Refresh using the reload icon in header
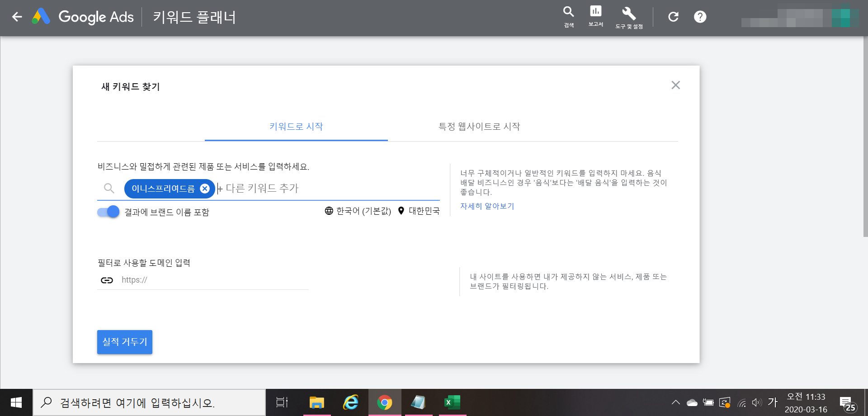This screenshot has height=416, width=868. pos(674,17)
